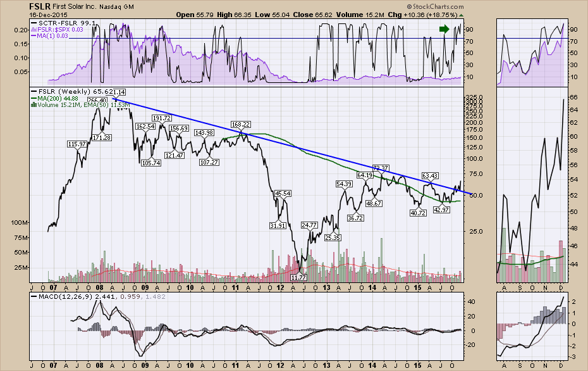Click the Close 65.62 value in header
The width and height of the screenshot is (588, 371).
point(313,15)
